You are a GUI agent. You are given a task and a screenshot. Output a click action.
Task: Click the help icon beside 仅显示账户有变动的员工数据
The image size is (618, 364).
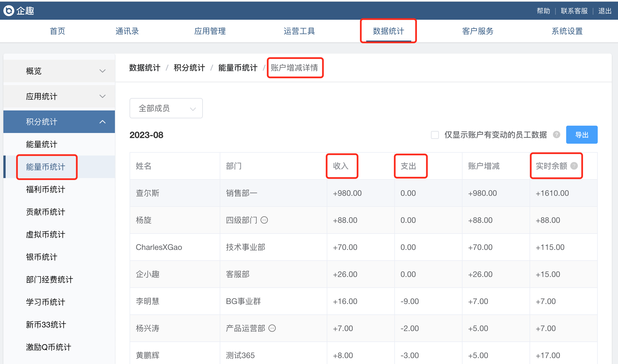click(556, 135)
